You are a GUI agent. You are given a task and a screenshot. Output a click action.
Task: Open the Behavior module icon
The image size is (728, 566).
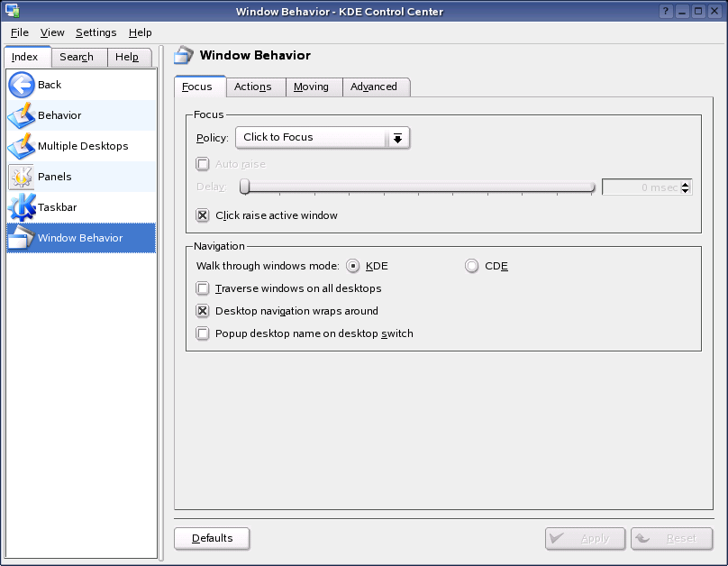(x=22, y=115)
